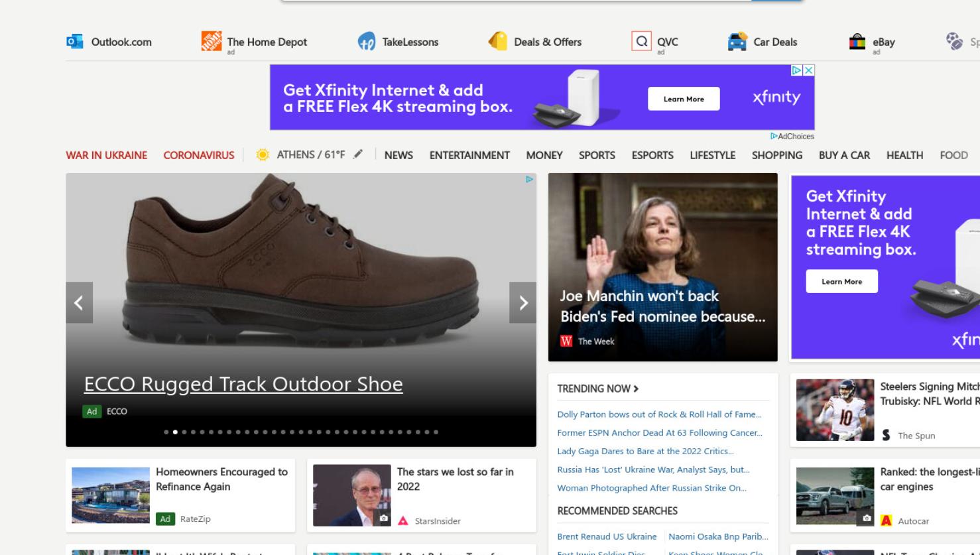Select the second carousel pagination dot
Viewport: 980px width, 555px height.
(175, 432)
